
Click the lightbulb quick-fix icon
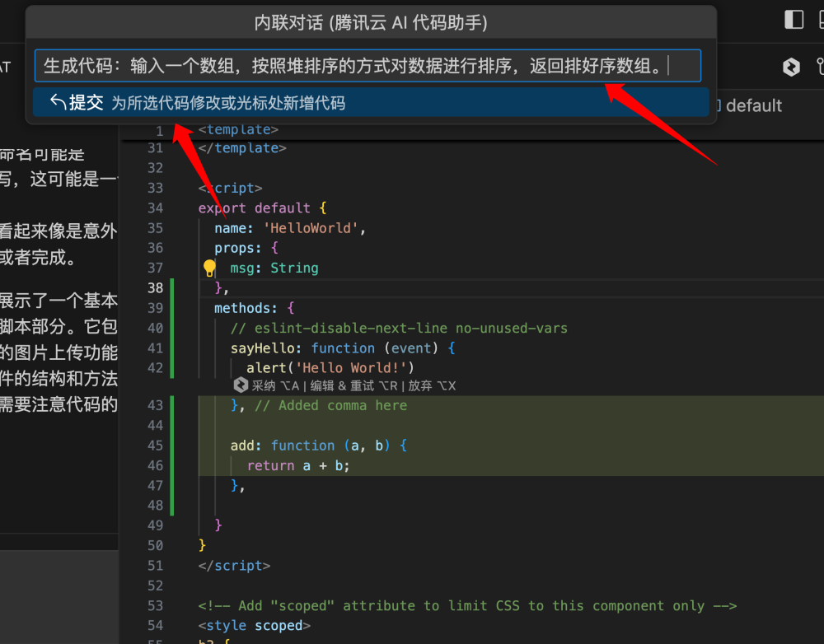(209, 268)
